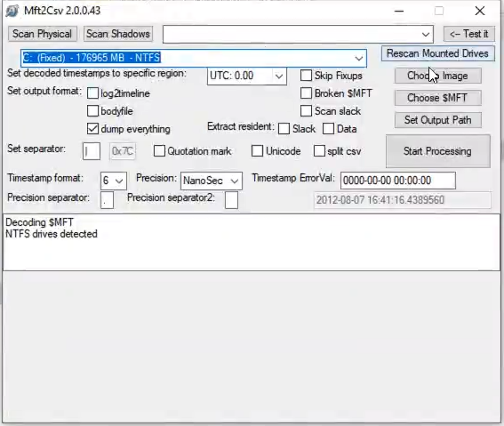Click the 'Set separator:' label
Screen dimensions: 504x426
(x=36, y=149)
